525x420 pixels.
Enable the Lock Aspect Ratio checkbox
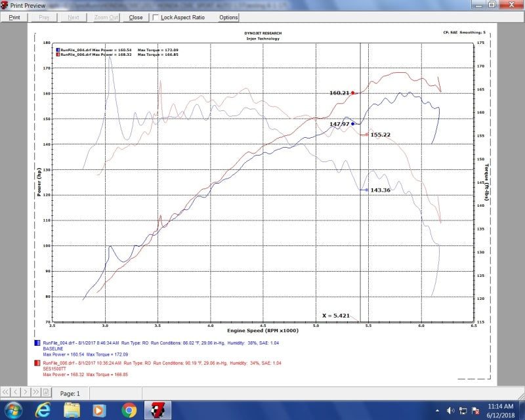[x=156, y=18]
